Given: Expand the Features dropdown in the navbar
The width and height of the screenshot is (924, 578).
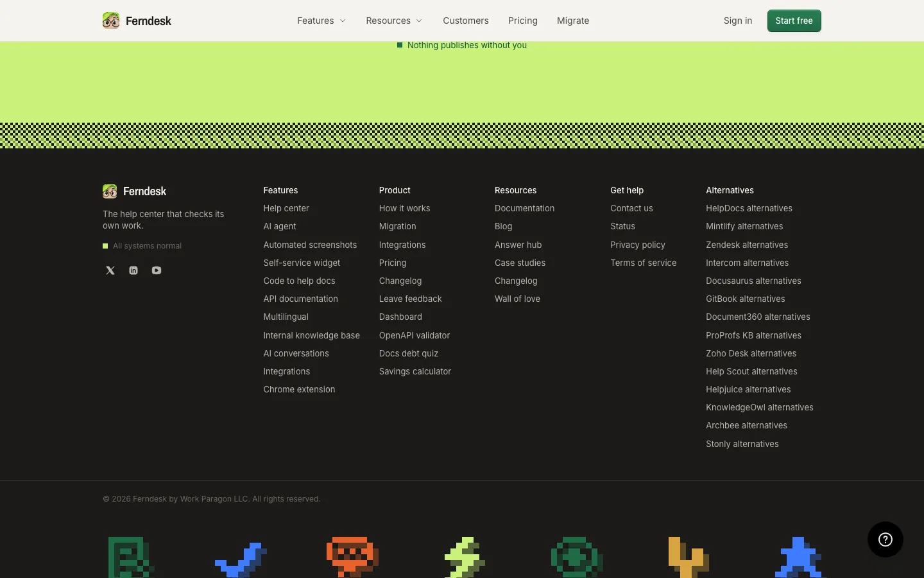Looking at the screenshot, I should click(321, 21).
